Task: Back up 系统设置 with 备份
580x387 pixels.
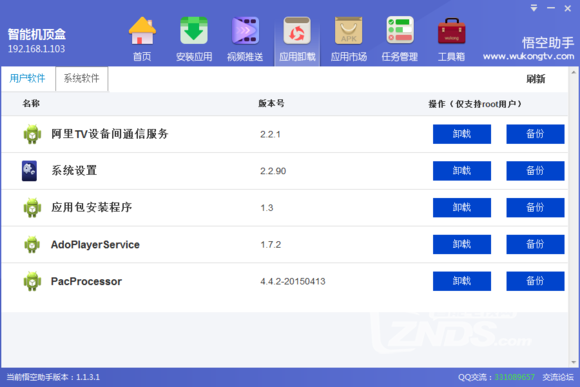Action: pyautogui.click(x=535, y=171)
